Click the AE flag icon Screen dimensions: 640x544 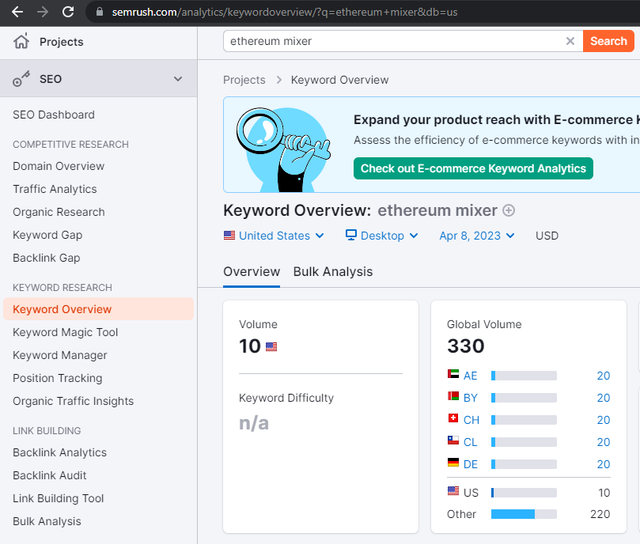453,374
